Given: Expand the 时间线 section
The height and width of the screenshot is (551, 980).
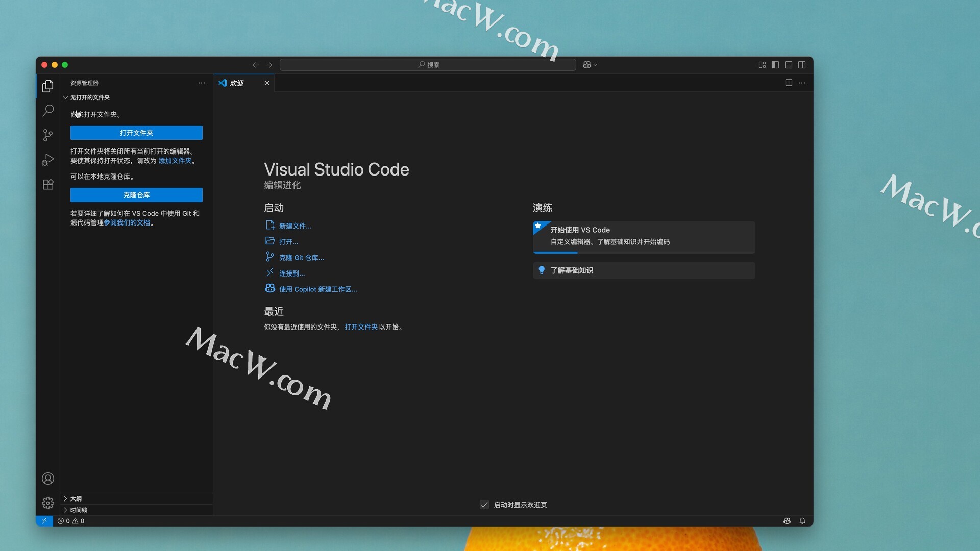Looking at the screenshot, I should pos(136,510).
